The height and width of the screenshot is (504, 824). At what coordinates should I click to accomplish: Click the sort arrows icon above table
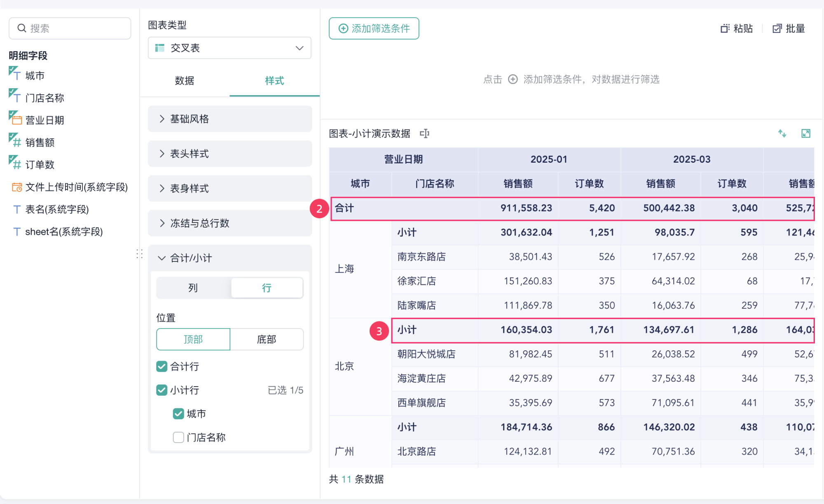pyautogui.click(x=782, y=133)
